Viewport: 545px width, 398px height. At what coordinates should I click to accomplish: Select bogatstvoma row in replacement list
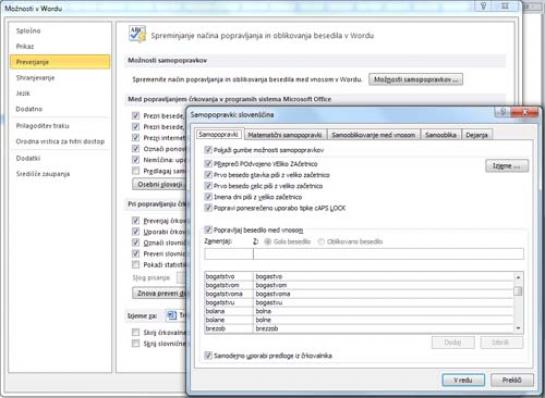tap(359, 294)
